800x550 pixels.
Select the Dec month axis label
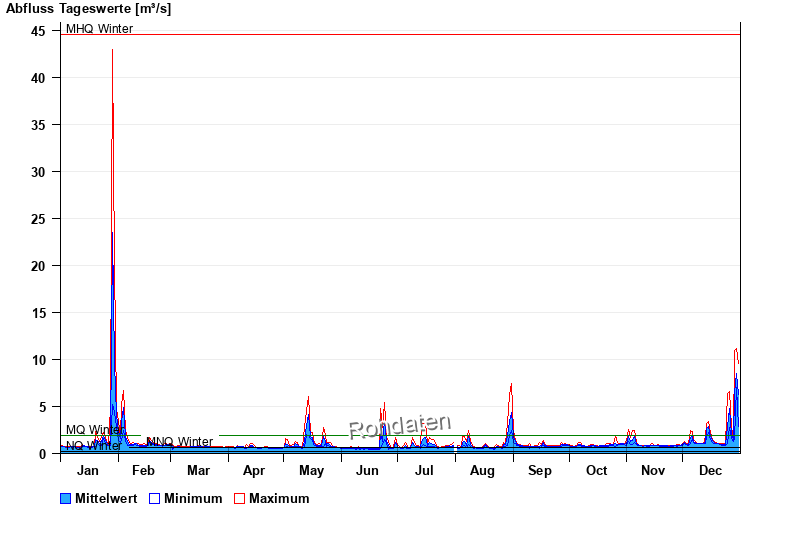710,471
